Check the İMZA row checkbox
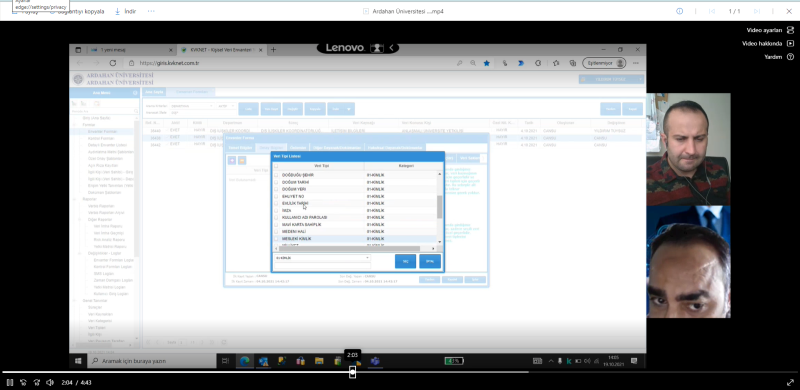Viewport: 800px width, 390px height. coord(277,210)
